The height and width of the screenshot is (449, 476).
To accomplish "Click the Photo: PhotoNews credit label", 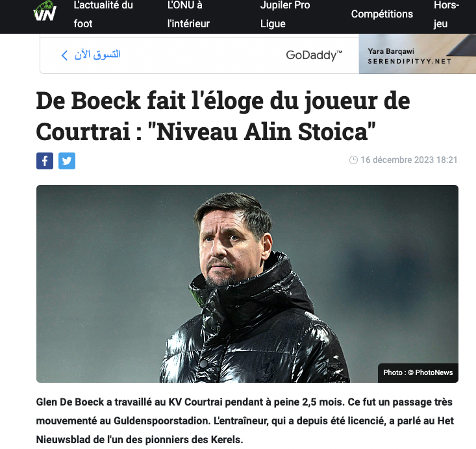I will (x=418, y=372).
